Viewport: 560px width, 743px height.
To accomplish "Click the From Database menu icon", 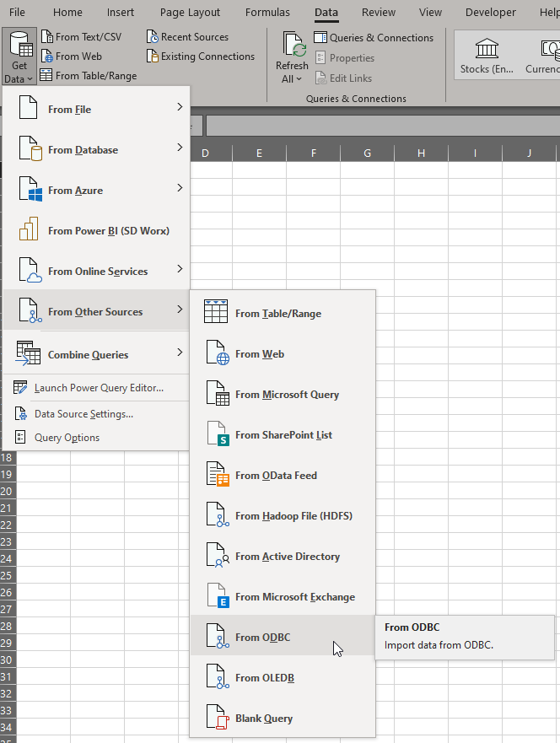I will [x=30, y=148].
